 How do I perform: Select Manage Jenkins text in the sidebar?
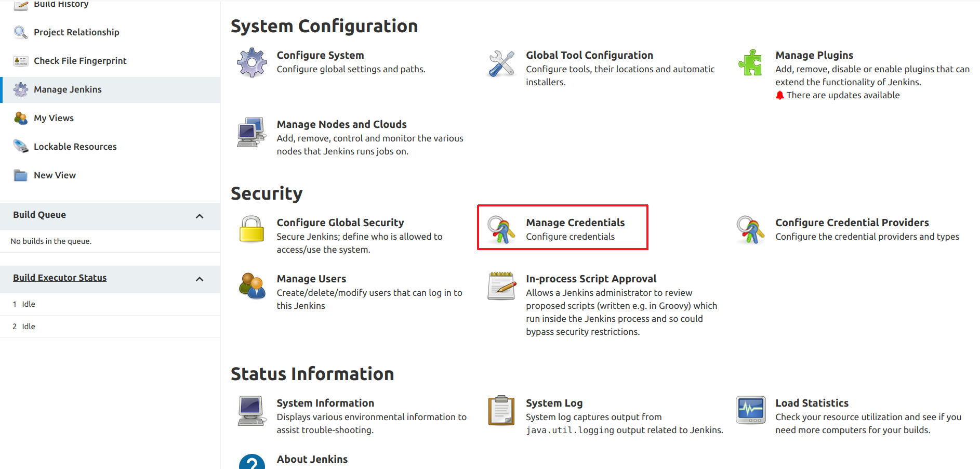coord(68,89)
